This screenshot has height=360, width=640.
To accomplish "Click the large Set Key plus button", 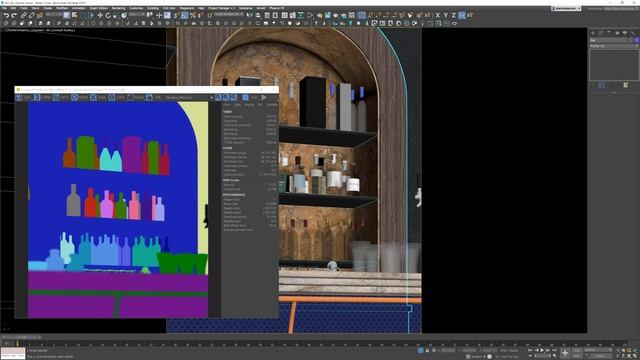I will tap(565, 353).
